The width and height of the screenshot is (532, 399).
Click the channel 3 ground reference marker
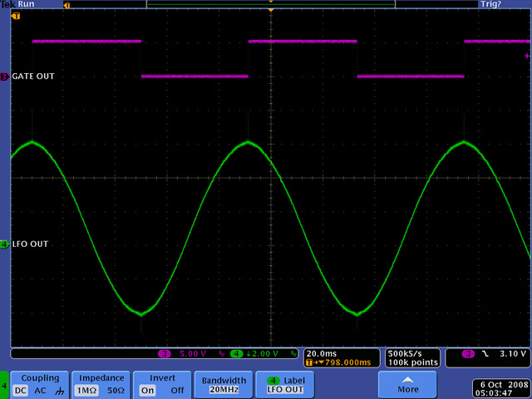[4, 76]
